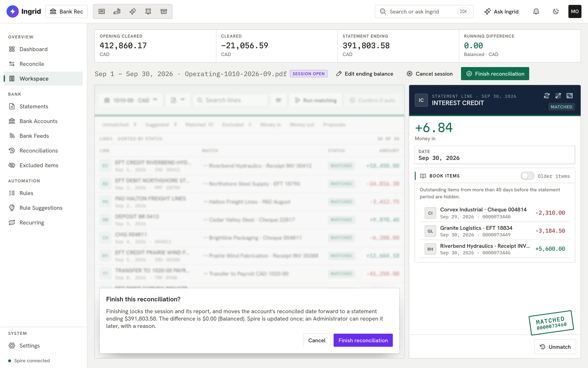This screenshot has width=588, height=368.
Task: Click the Sep 30, 2026 date field
Action: (495, 155)
